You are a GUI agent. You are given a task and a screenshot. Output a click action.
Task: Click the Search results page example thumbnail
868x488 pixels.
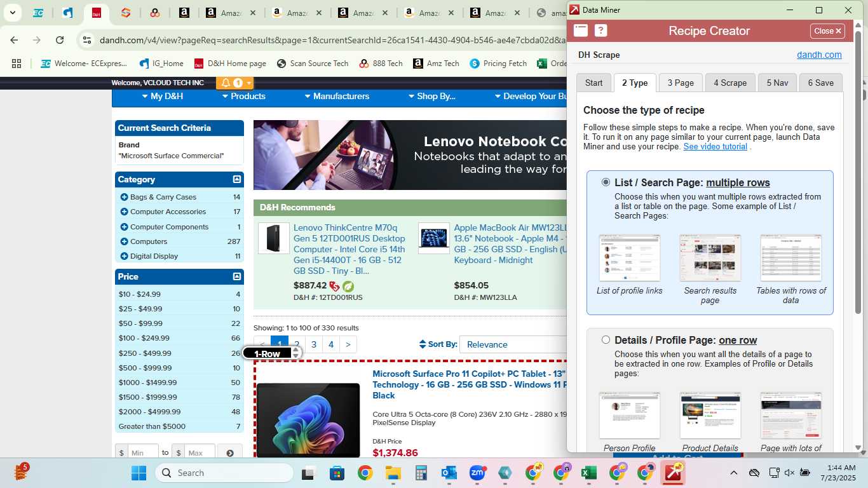click(x=710, y=258)
